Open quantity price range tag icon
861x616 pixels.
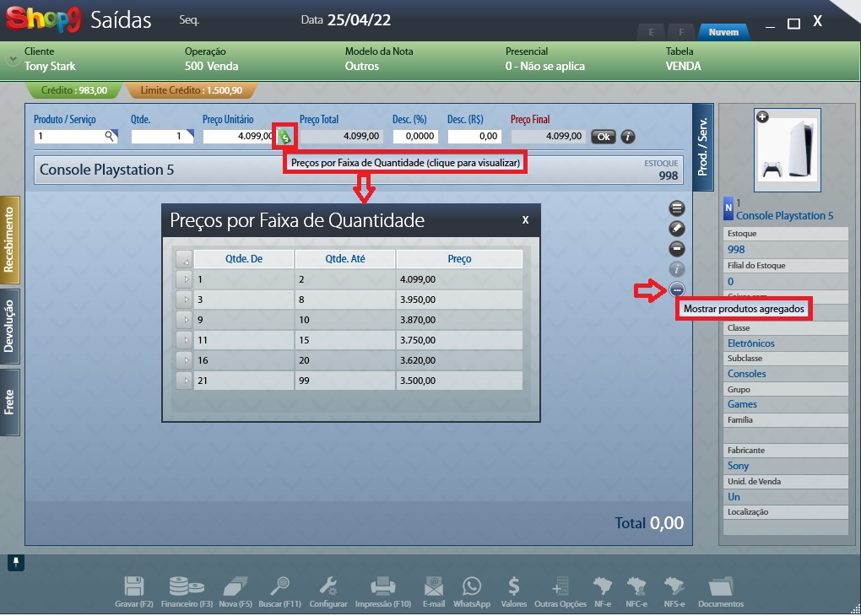click(284, 136)
